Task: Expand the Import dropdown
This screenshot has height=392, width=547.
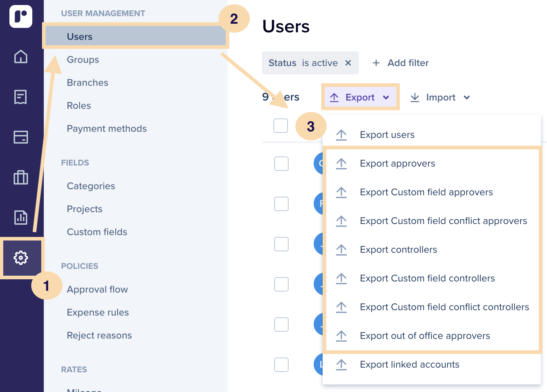Action: pos(440,97)
